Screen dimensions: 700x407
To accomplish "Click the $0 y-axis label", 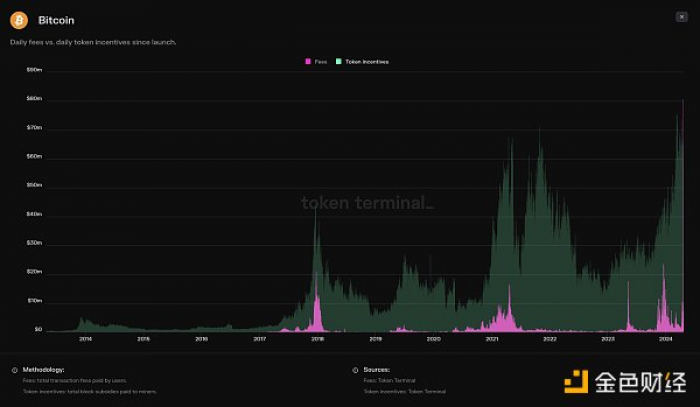I will (x=38, y=329).
